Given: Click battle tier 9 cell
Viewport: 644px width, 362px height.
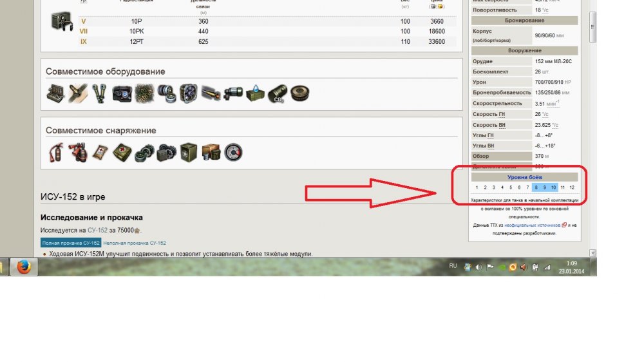Looking at the screenshot, I should [545, 187].
